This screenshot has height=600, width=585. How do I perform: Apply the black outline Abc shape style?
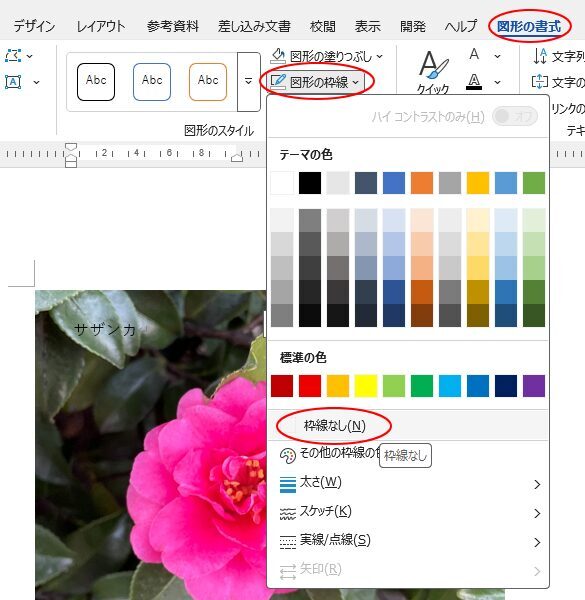tap(96, 82)
